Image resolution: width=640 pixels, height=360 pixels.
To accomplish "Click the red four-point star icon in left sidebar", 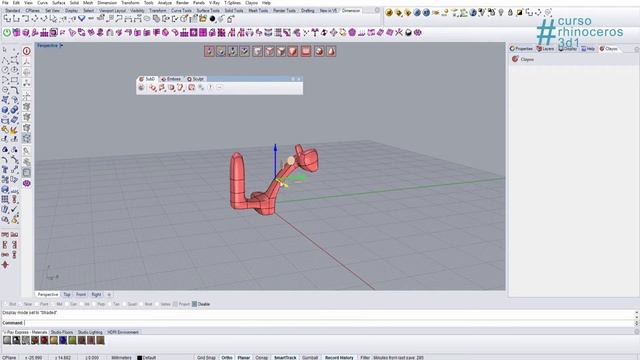I will coord(5,265).
